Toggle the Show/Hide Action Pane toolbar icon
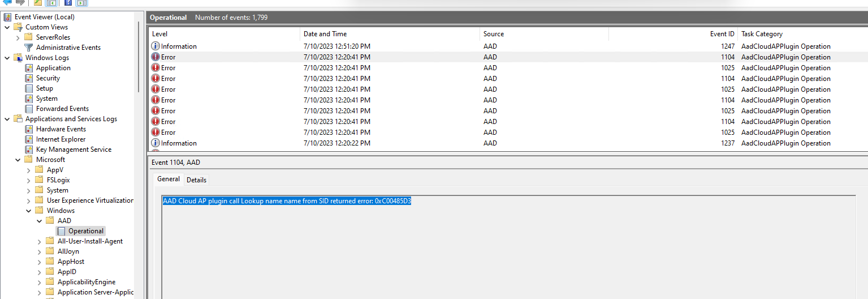Viewport: 868px width, 299px height. point(82,3)
